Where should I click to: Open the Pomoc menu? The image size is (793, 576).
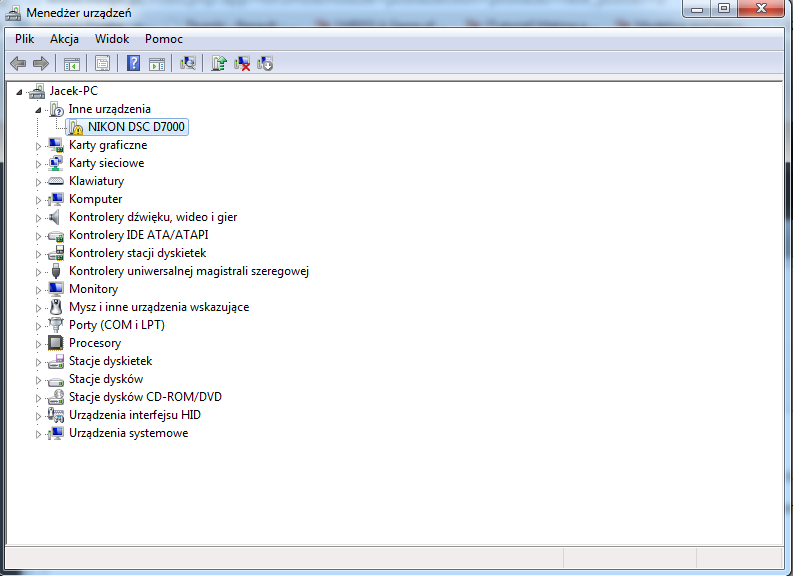coord(163,39)
